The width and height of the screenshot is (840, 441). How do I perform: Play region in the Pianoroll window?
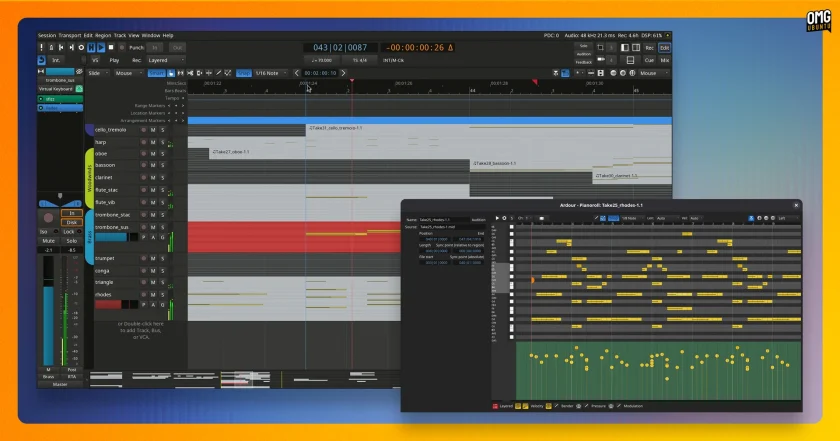click(x=497, y=218)
